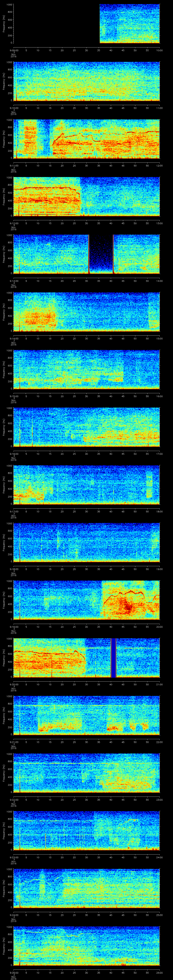Click the 9:15:00 start time label

[x=14, y=396]
